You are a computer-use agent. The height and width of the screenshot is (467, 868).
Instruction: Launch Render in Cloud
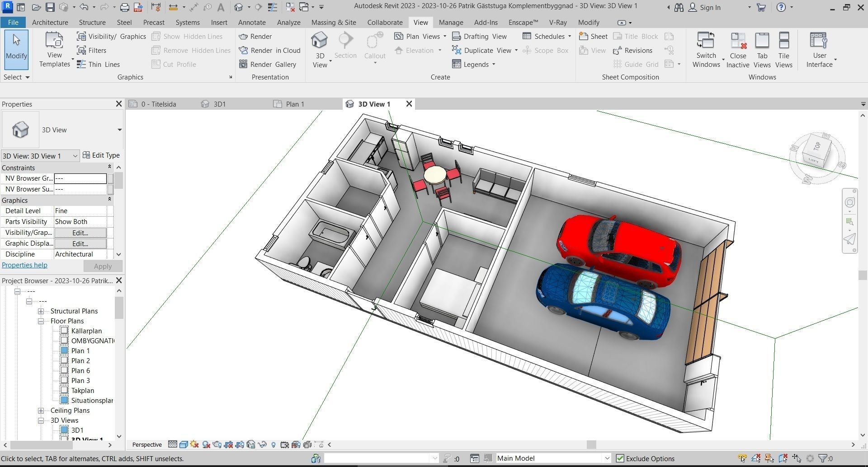269,51
